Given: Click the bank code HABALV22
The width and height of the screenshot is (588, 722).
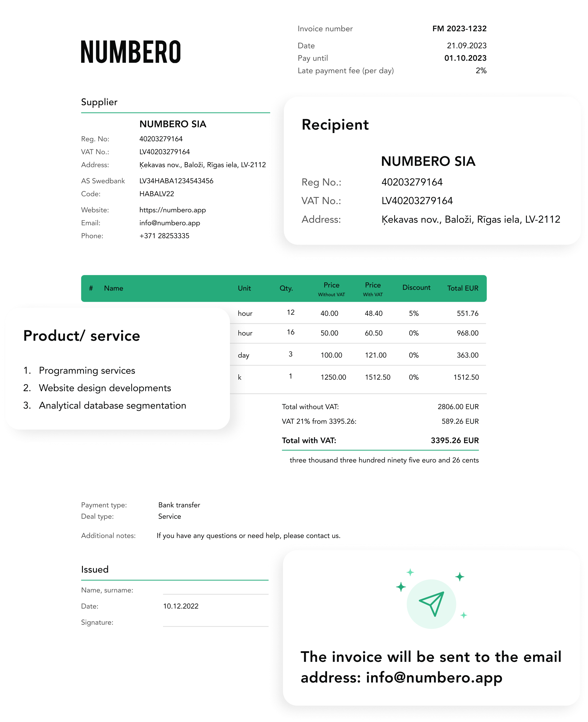Looking at the screenshot, I should coord(157,193).
